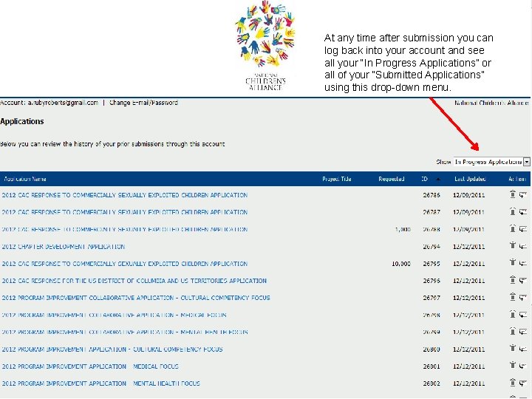The height and width of the screenshot is (399, 532).
Task: Trash the Chapter Development application 26794
Action: (512, 245)
